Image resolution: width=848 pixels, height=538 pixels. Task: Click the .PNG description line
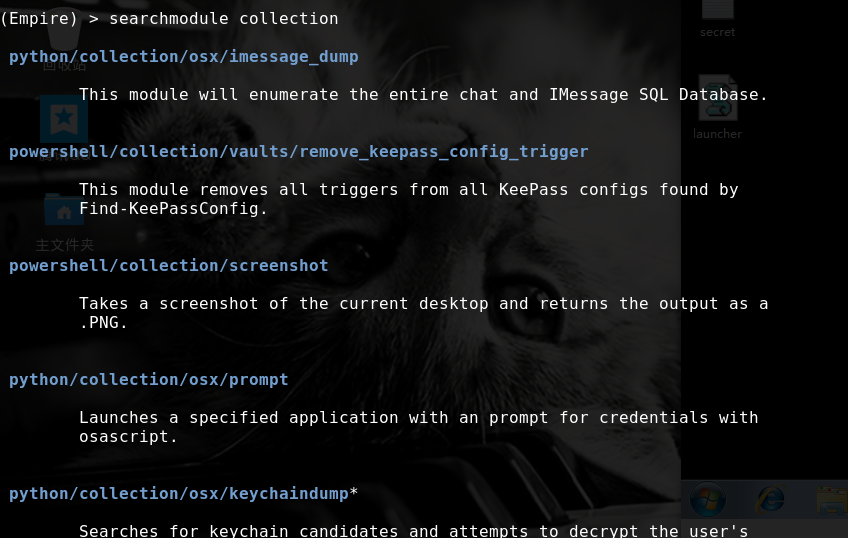pos(103,322)
